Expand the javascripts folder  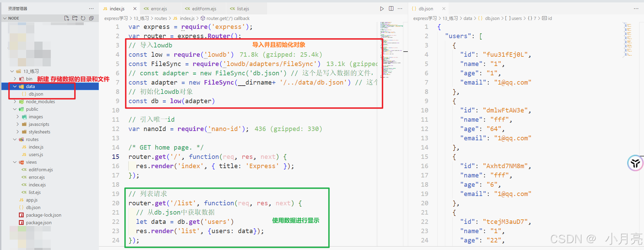tap(18, 124)
